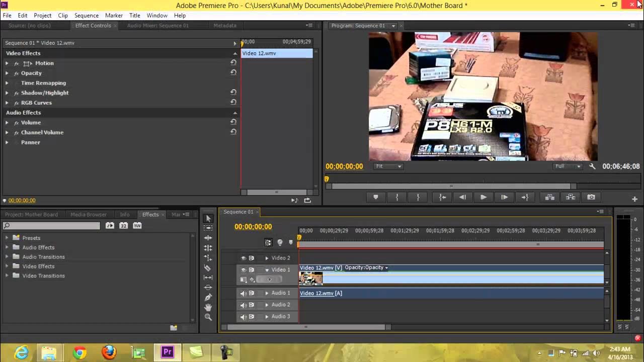Expand the Video 2 track
This screenshot has width=644, height=362.
[267, 258]
